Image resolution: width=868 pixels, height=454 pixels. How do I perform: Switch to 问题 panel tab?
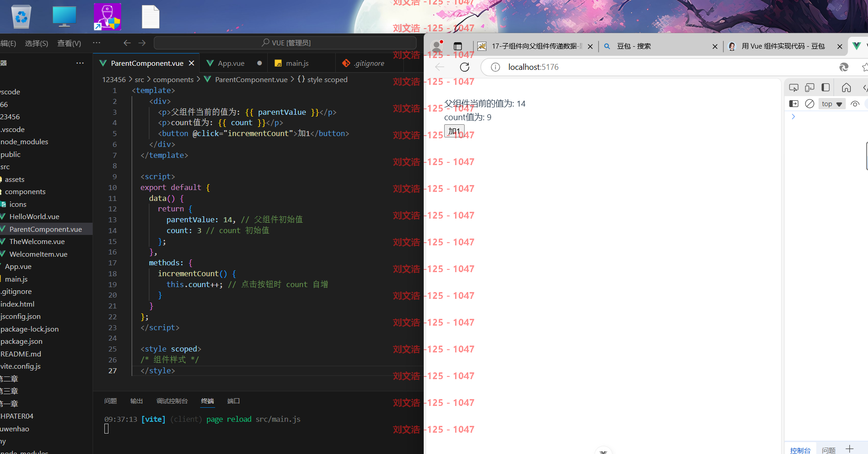click(110, 401)
